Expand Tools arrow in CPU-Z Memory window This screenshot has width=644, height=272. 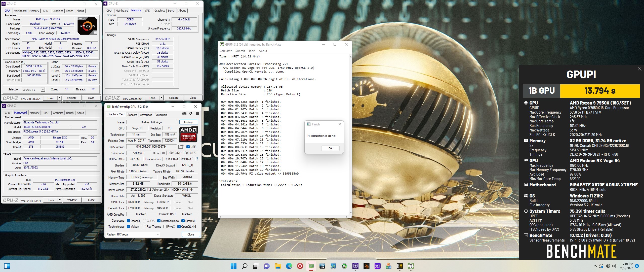point(161,98)
